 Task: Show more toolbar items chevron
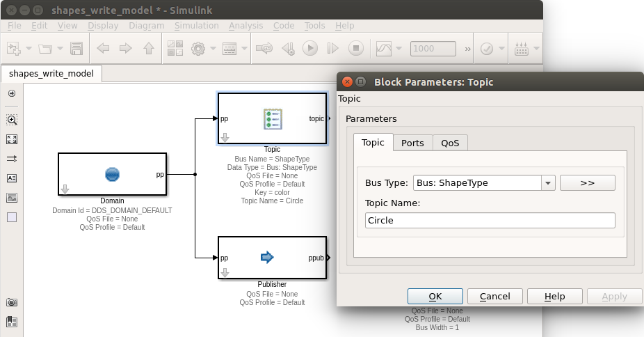point(467,49)
